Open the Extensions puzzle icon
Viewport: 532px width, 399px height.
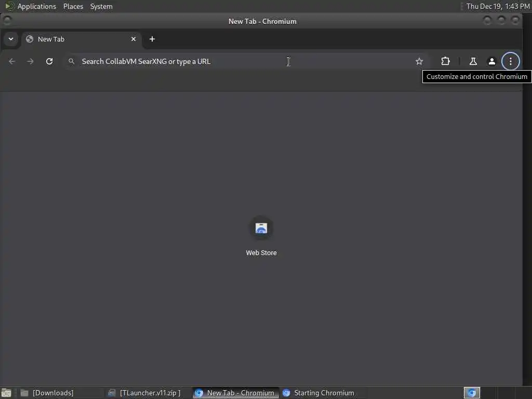445,61
